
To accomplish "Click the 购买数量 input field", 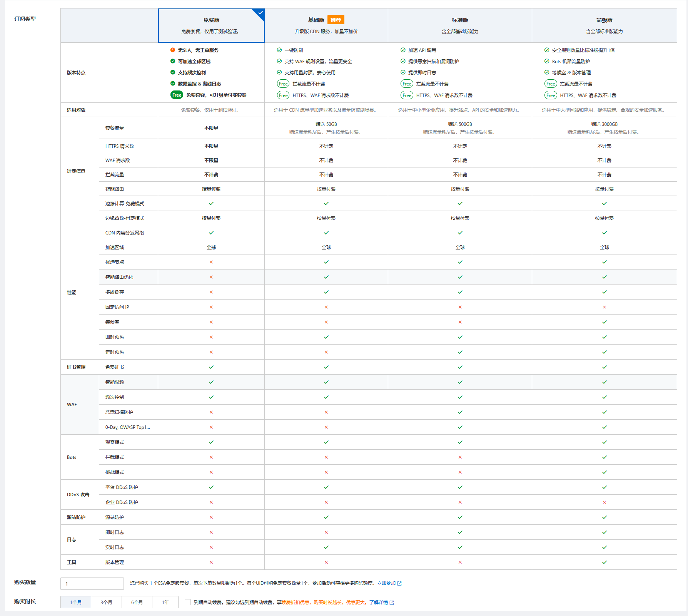I will (92, 584).
